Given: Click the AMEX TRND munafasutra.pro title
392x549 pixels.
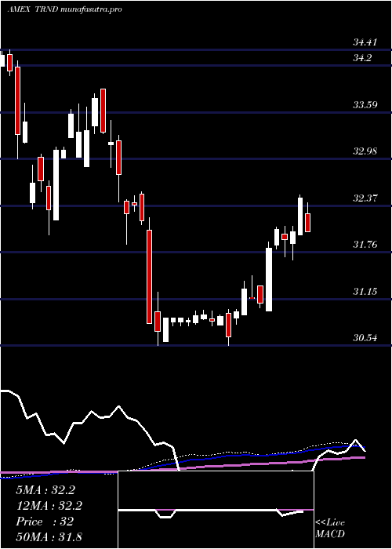Looking at the screenshot, I should [x=65, y=9].
